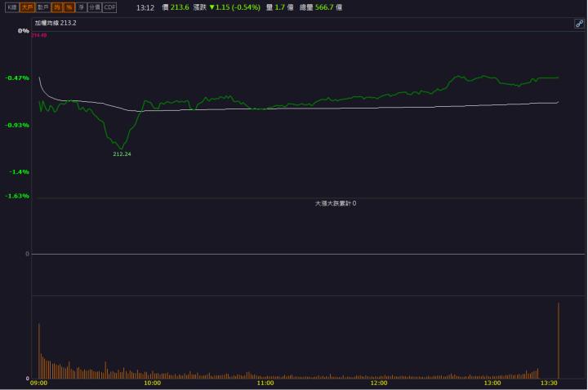Click the chain link icon at top right
This screenshot has width=588, height=390.
(x=579, y=24)
